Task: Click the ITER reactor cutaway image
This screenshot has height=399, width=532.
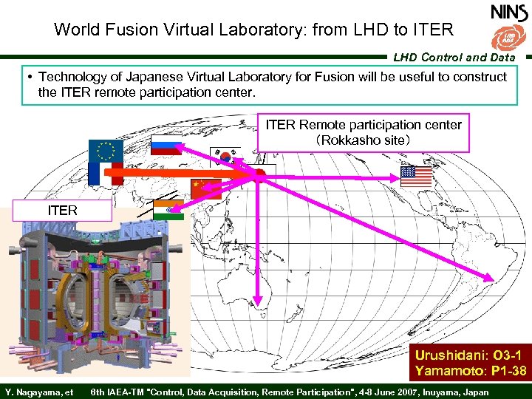Action: pos(95,297)
